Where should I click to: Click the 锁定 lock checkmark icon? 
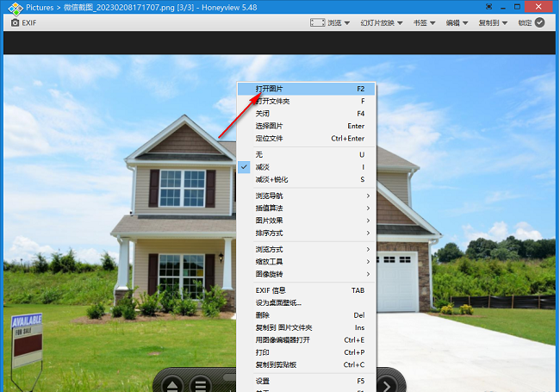540,22
